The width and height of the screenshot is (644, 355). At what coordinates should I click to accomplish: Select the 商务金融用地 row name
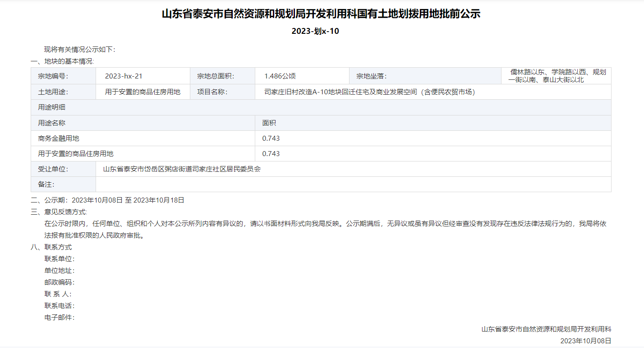pyautogui.click(x=59, y=138)
